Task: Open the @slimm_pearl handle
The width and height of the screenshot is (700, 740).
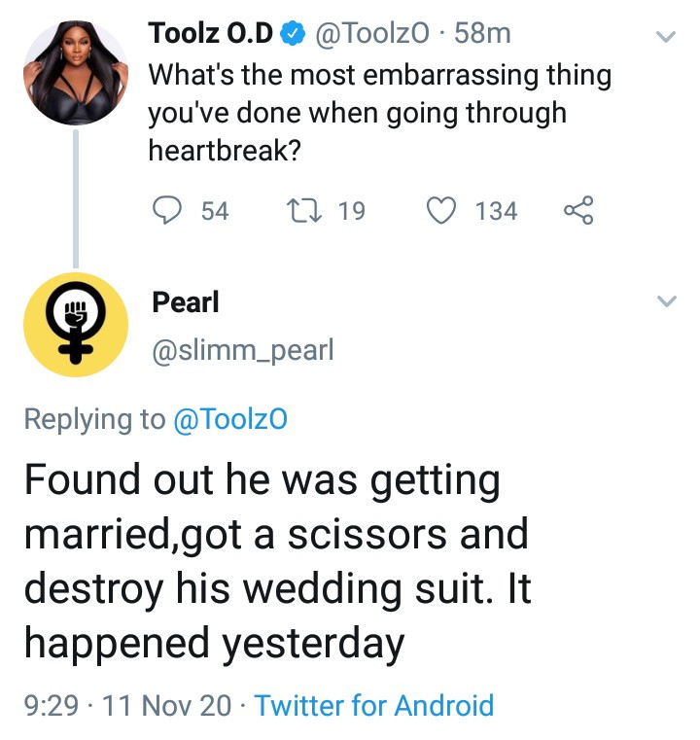Action: pyautogui.click(x=242, y=350)
